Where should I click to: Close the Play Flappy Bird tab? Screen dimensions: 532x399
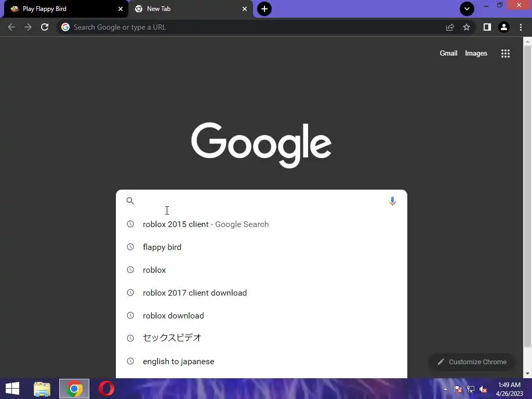(121, 9)
